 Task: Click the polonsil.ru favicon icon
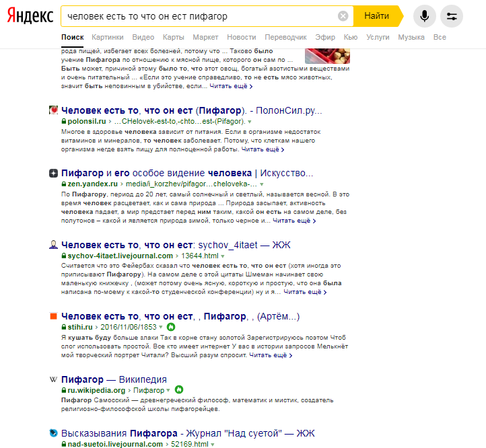tap(54, 110)
